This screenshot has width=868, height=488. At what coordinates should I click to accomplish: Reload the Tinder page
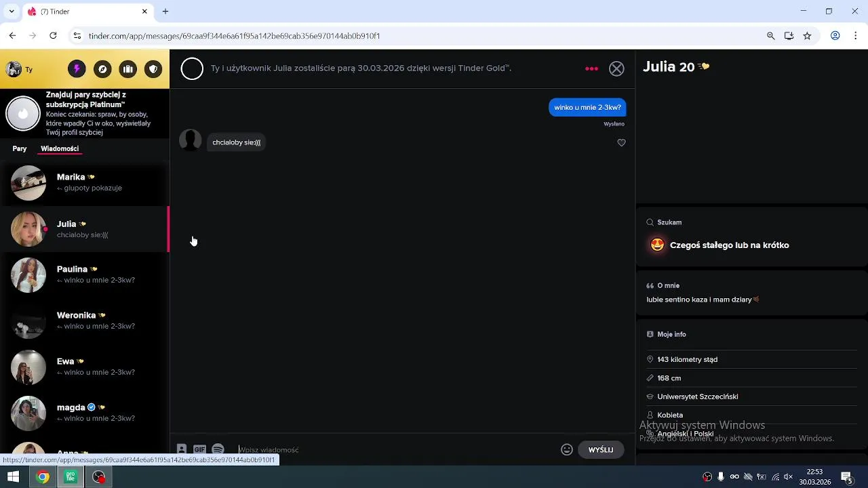coord(53,36)
